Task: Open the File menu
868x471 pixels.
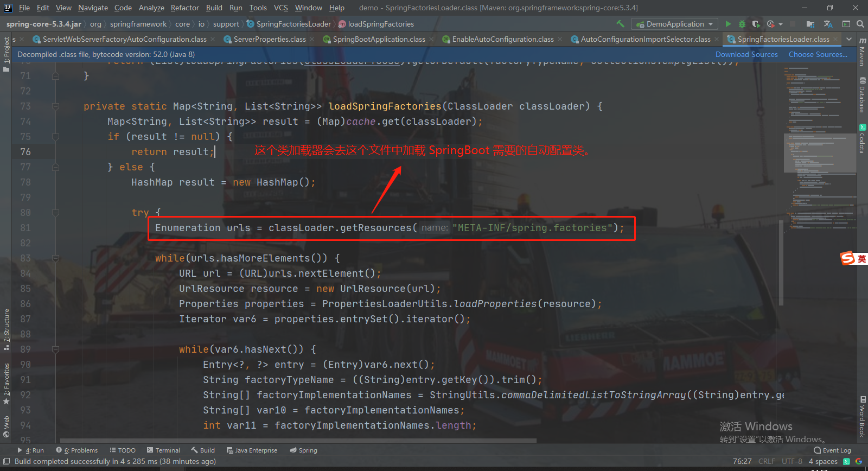Action: (24, 8)
